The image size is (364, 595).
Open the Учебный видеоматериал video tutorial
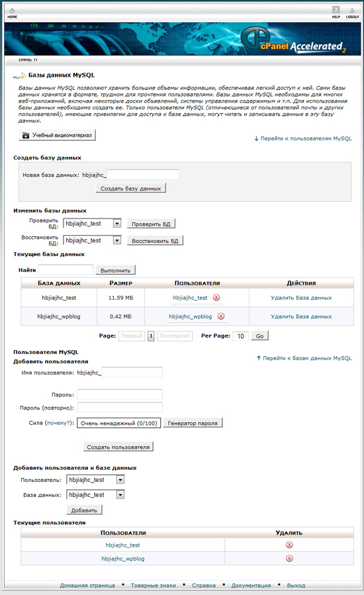58,135
